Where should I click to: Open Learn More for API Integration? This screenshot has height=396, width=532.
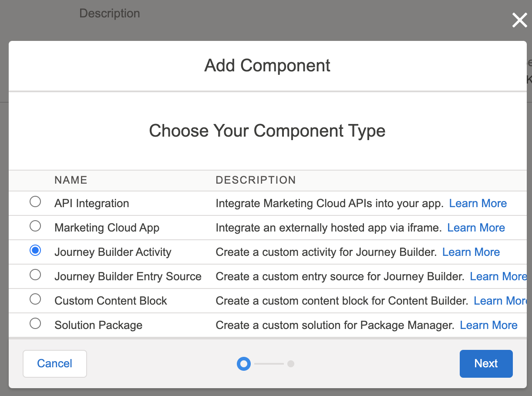[478, 203]
